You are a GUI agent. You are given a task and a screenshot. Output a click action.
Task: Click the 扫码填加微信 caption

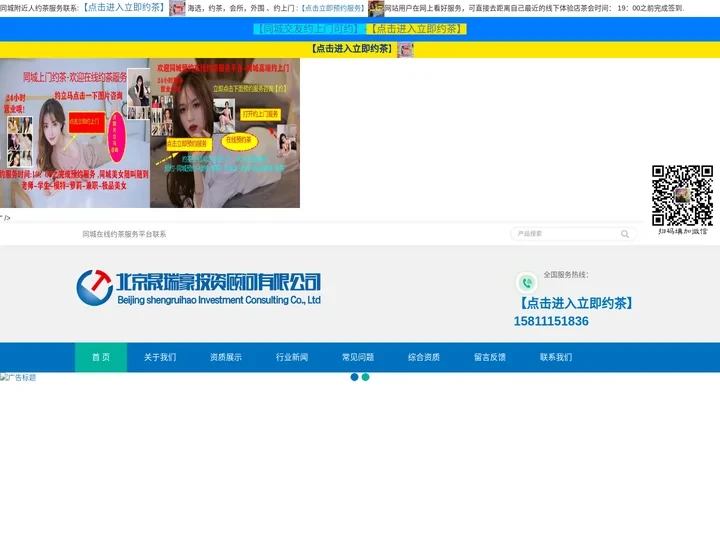pos(683,231)
